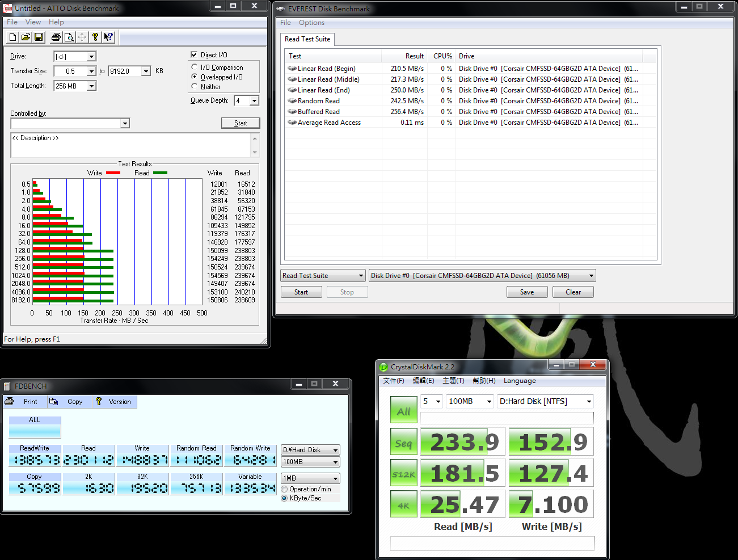
Task: Click the four-arrow move icon in ATTO toolbar
Action: click(82, 37)
